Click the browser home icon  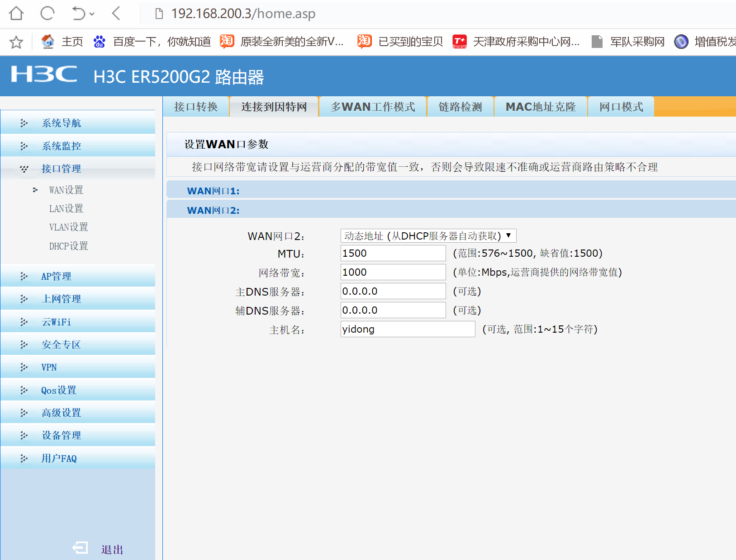(16, 14)
